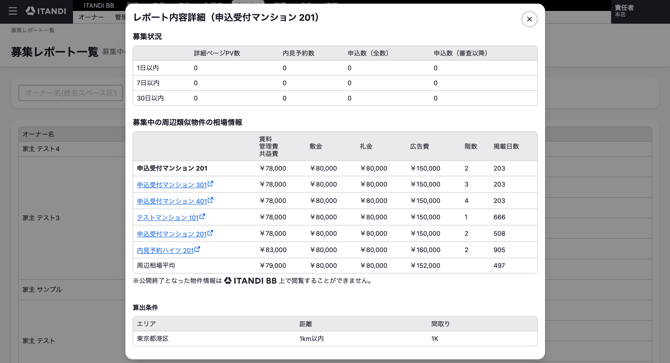
Task: Open the hamburger menu in top bar
Action: 13,11
